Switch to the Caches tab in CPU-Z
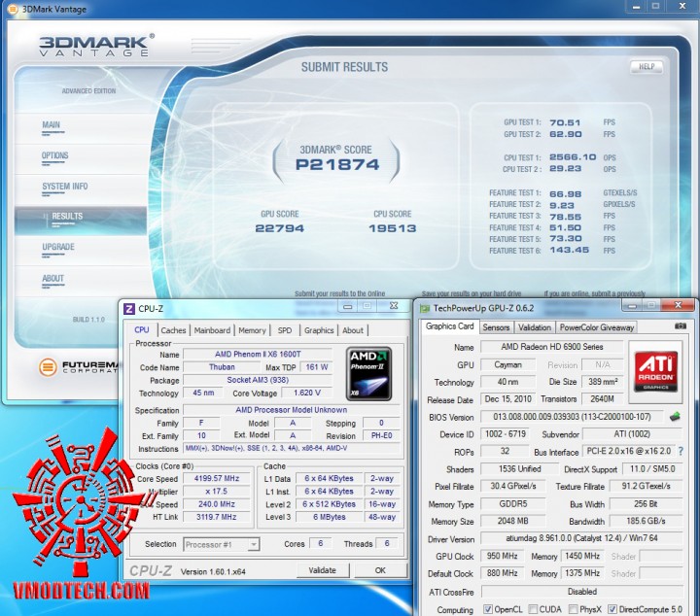The image size is (700, 616). 173,330
